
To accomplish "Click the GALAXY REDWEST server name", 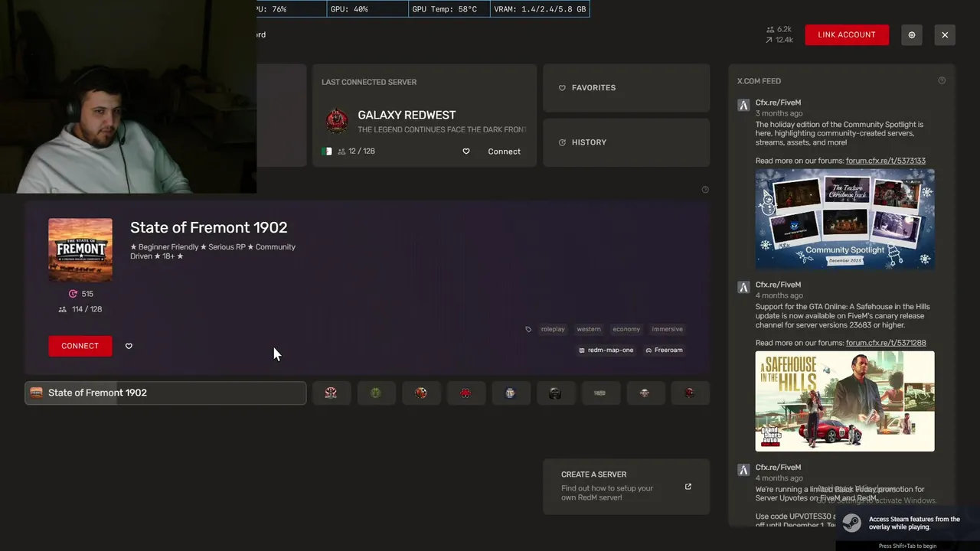I will click(x=407, y=115).
